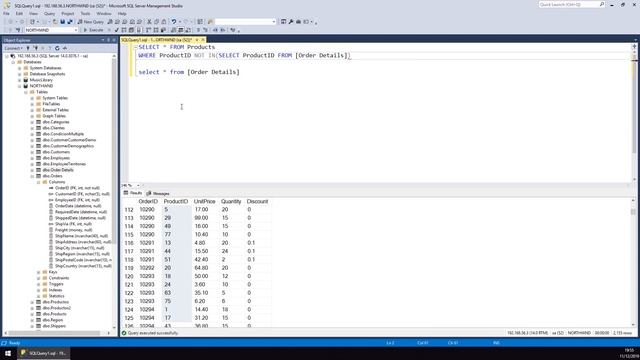Click the Save All icon
640x360 pixels.
coord(70,22)
